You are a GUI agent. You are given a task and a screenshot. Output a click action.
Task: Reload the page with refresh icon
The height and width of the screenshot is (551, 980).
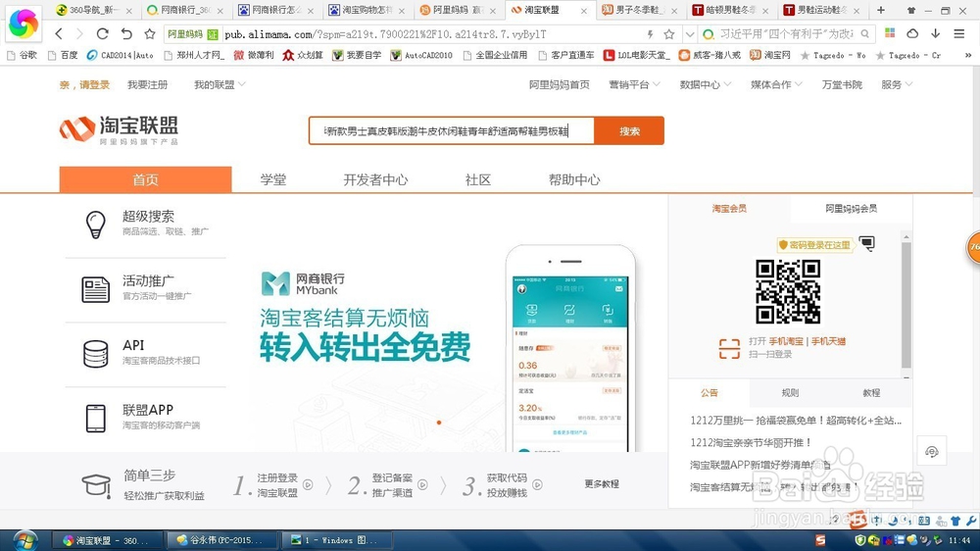[103, 33]
